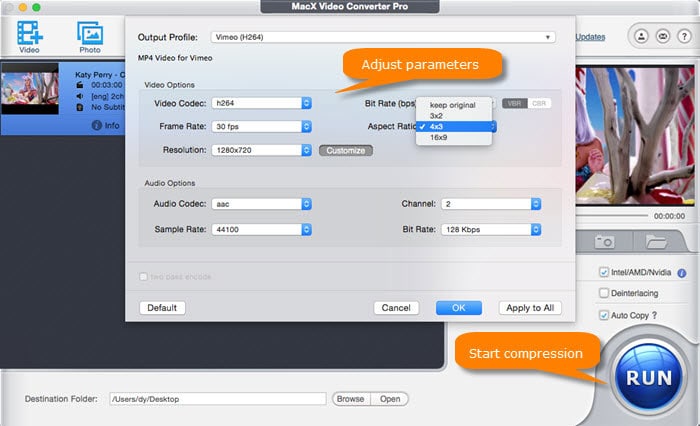The width and height of the screenshot is (700, 426).
Task: Select the 16x9 aspect ratio option
Action: tap(454, 138)
